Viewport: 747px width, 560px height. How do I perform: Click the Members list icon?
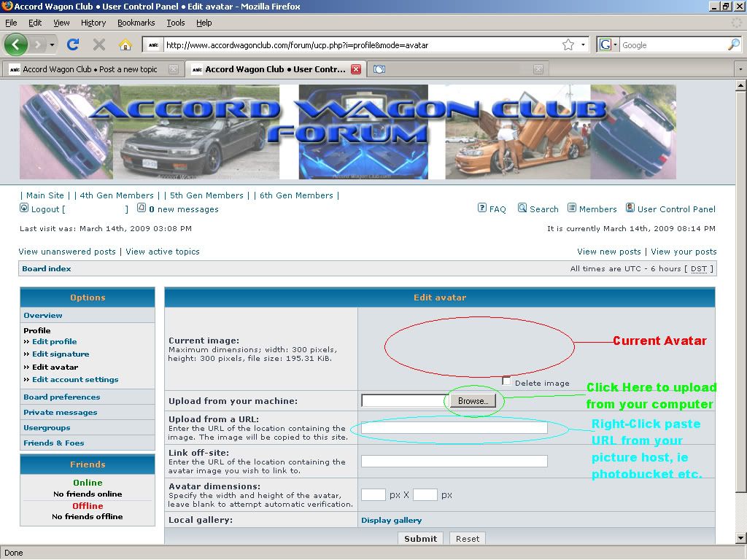coord(572,208)
